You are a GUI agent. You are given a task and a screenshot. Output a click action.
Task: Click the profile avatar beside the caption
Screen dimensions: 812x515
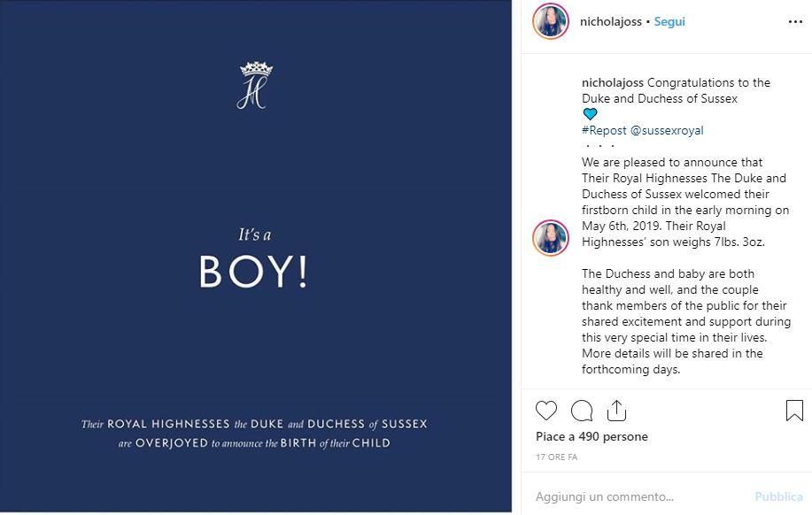[549, 235]
